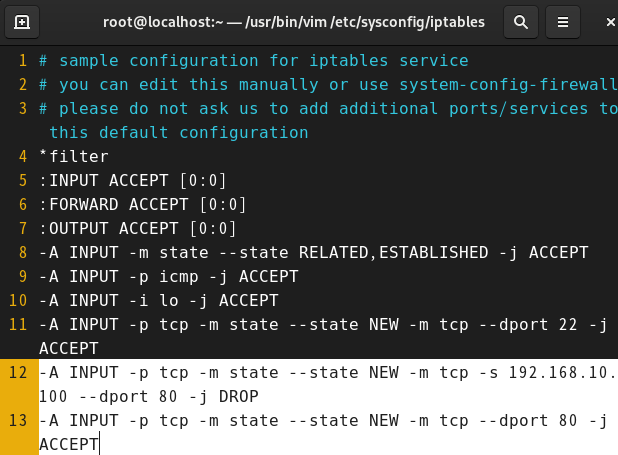Click the window title text
618x455 pixels.
coord(294,22)
